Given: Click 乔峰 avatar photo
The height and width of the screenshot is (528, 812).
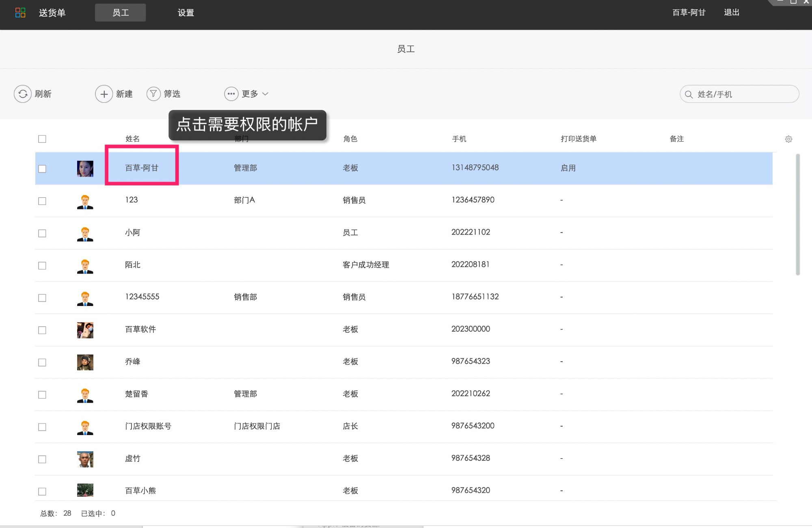Looking at the screenshot, I should tap(85, 362).
